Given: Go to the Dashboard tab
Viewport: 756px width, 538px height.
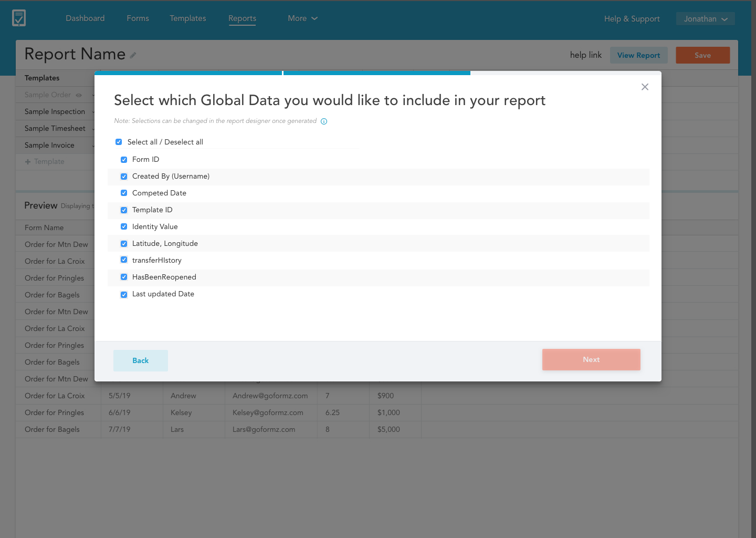Looking at the screenshot, I should 85,18.
